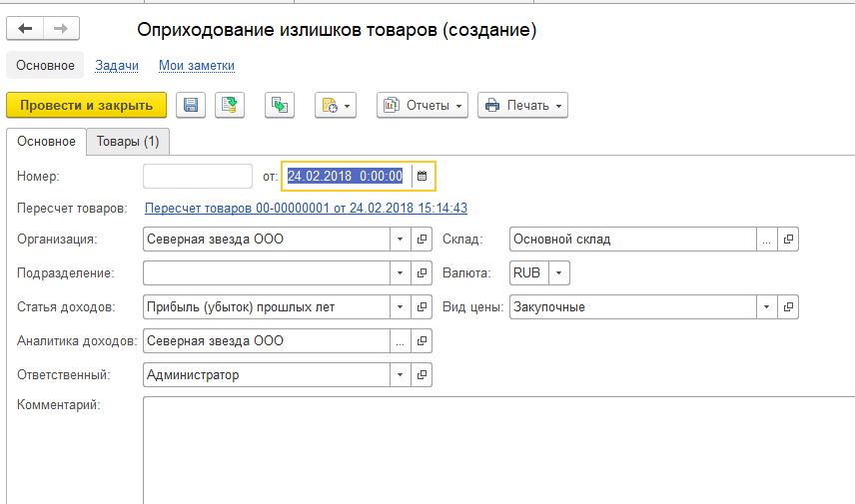
Task: Open the Печать dropdown menu
Action: tap(523, 105)
